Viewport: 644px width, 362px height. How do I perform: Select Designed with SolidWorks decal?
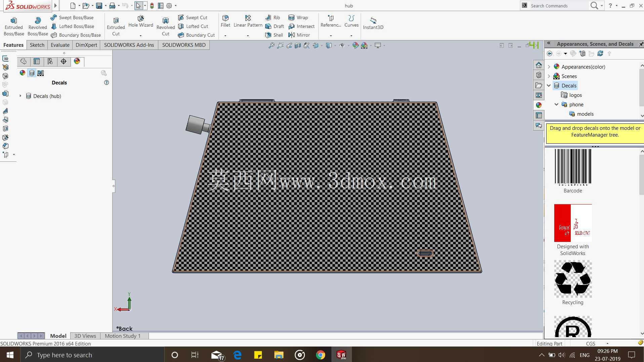573,223
